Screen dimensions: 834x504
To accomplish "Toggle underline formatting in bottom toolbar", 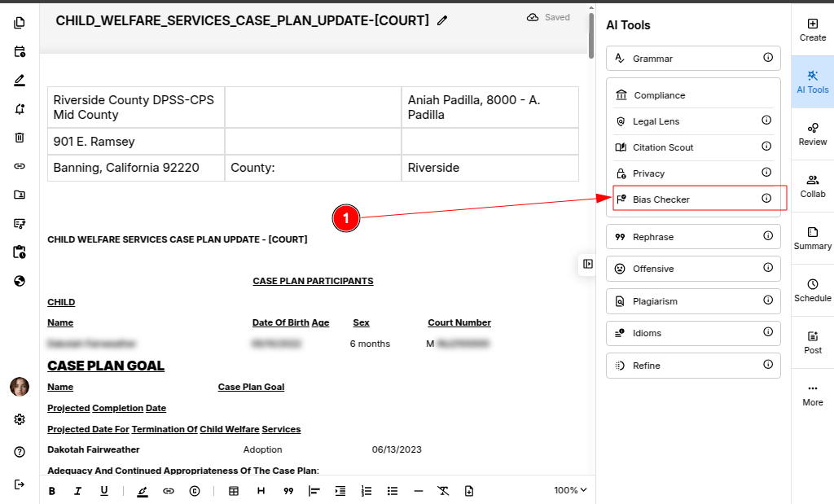I will tap(104, 491).
